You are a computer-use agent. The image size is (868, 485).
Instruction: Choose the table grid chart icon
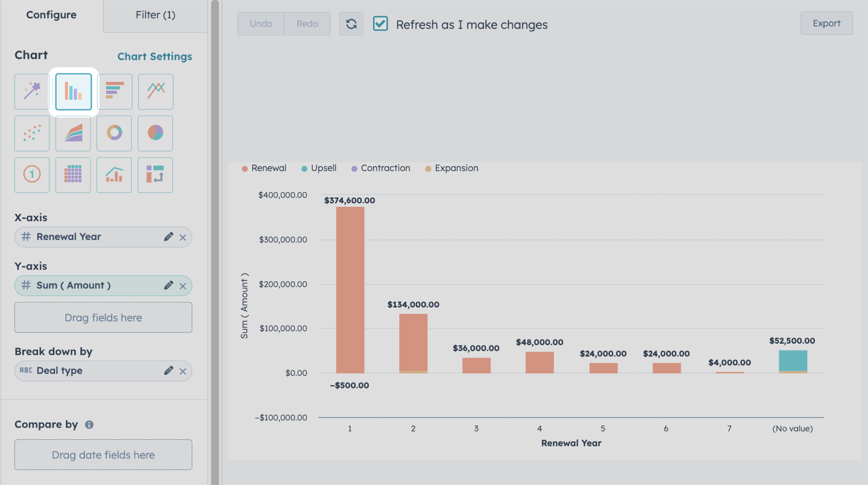pos(74,175)
